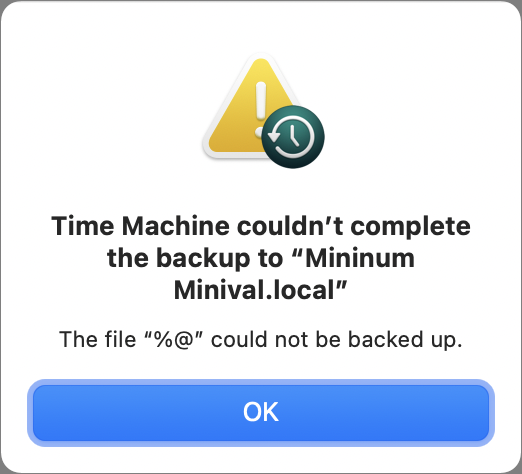Image resolution: width=522 pixels, height=474 pixels.
Task: Click the clock hands in the Time Machine badge
Action: (x=294, y=135)
